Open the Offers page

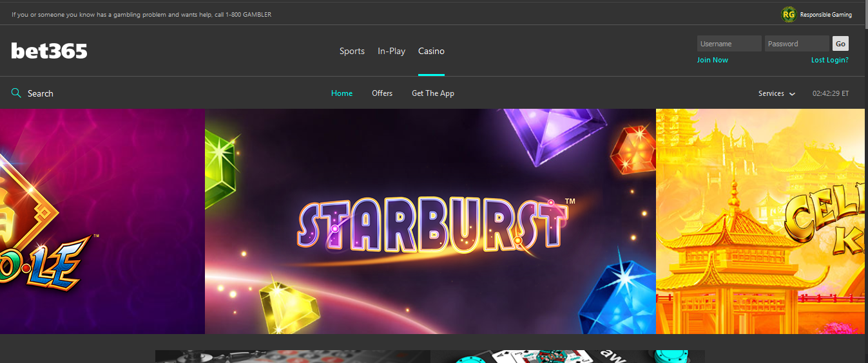pyautogui.click(x=382, y=93)
